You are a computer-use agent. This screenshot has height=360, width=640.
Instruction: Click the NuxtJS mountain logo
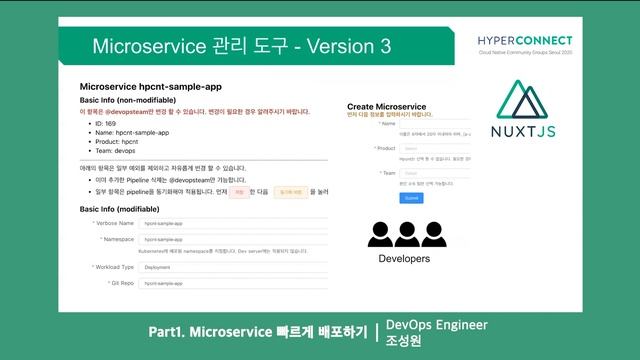[x=522, y=99]
